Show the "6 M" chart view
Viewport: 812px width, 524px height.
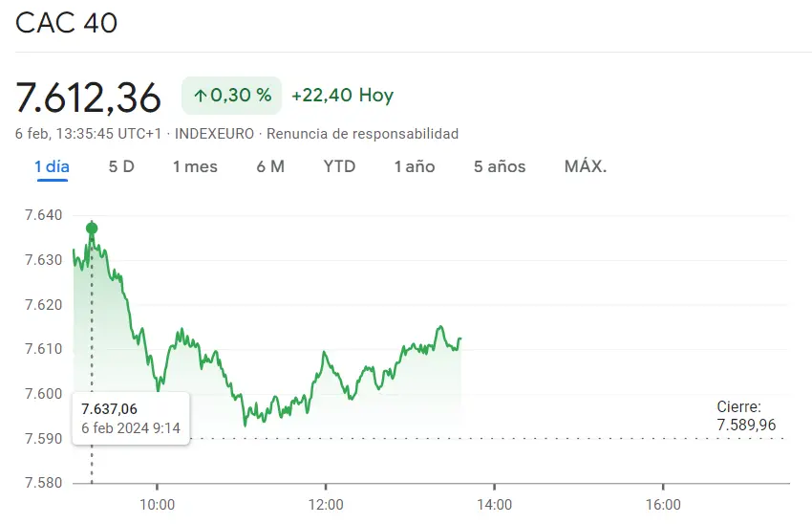point(270,166)
